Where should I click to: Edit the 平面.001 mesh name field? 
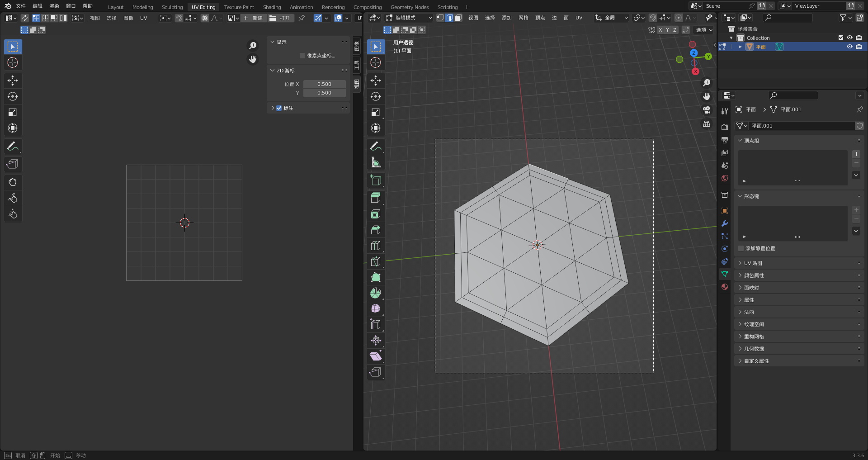click(x=802, y=126)
